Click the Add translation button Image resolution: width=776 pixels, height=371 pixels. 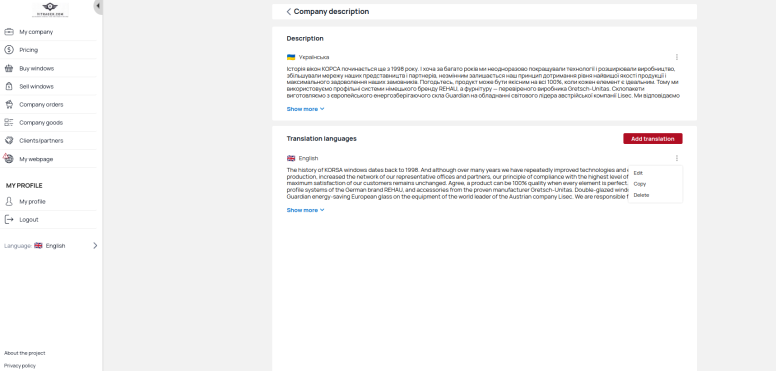tap(653, 139)
